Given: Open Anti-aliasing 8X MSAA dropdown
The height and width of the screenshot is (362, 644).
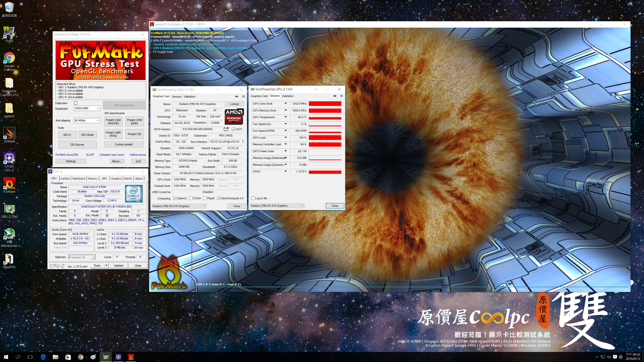Looking at the screenshot, I should coord(87,120).
